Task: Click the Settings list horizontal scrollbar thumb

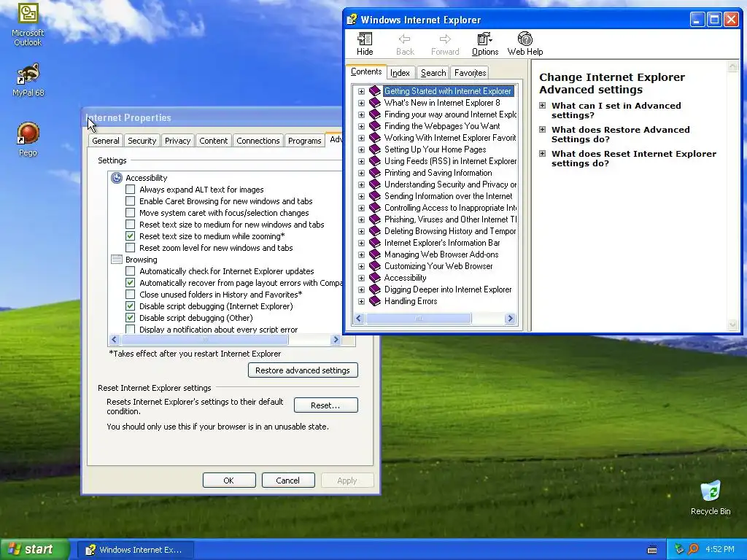Action: [205, 339]
